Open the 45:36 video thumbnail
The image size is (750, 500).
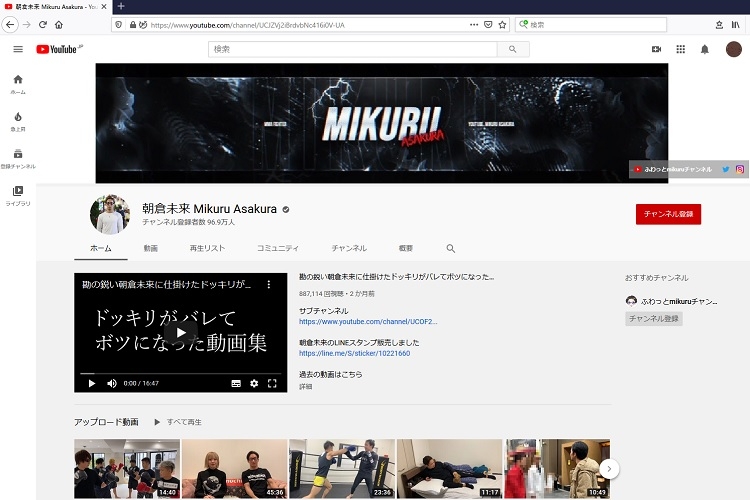234,469
